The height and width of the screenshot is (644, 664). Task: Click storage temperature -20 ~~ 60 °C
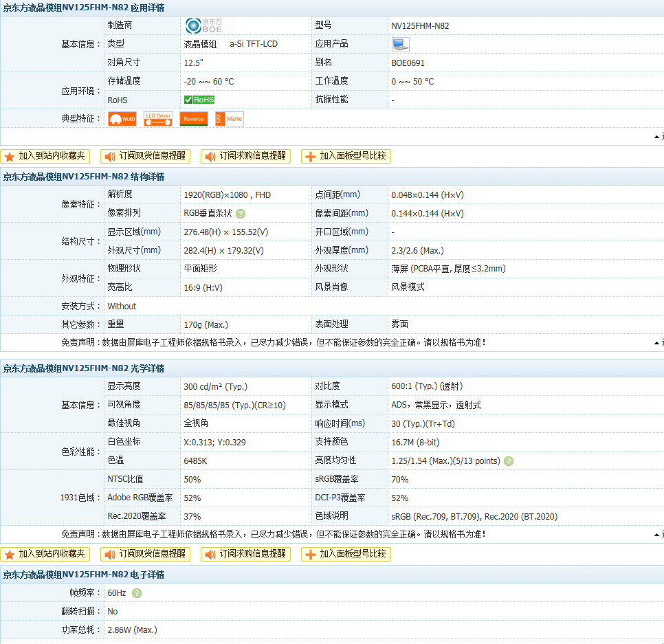click(x=209, y=82)
